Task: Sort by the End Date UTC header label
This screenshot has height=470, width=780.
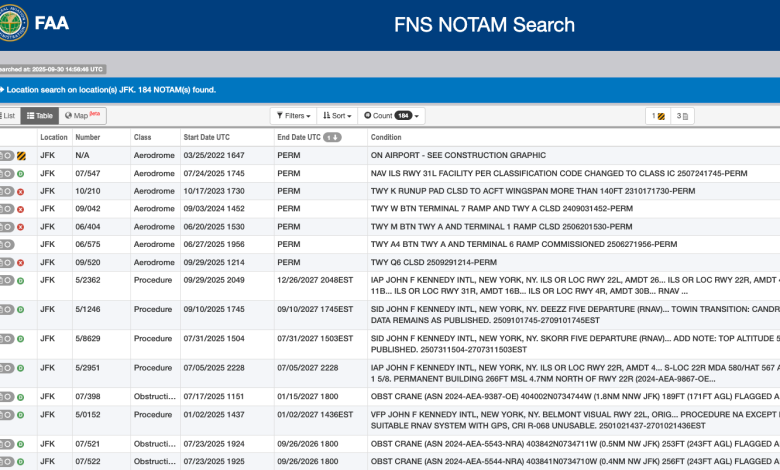Action: coord(299,137)
